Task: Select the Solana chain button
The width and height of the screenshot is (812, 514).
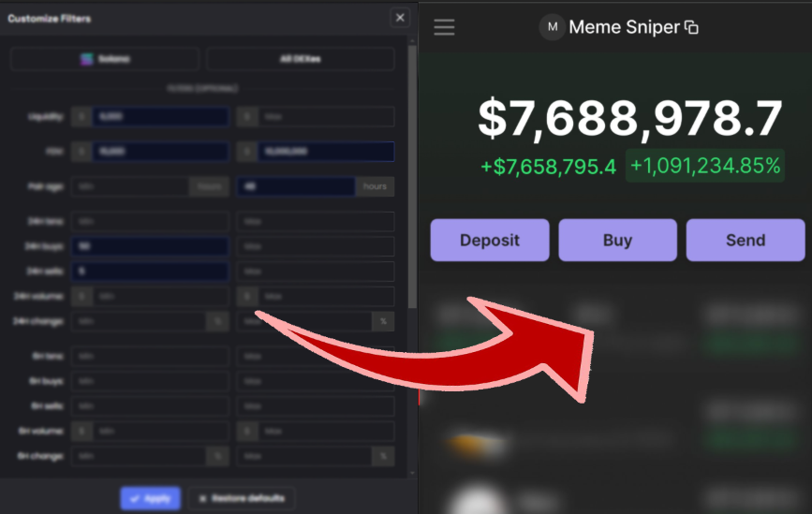Action: click(105, 59)
